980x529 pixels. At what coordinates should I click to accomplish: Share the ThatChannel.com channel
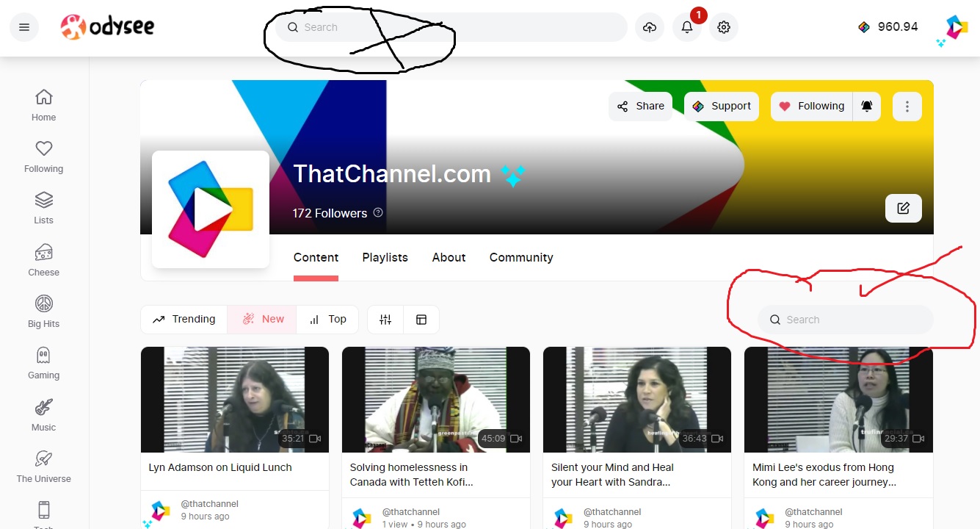click(x=641, y=106)
